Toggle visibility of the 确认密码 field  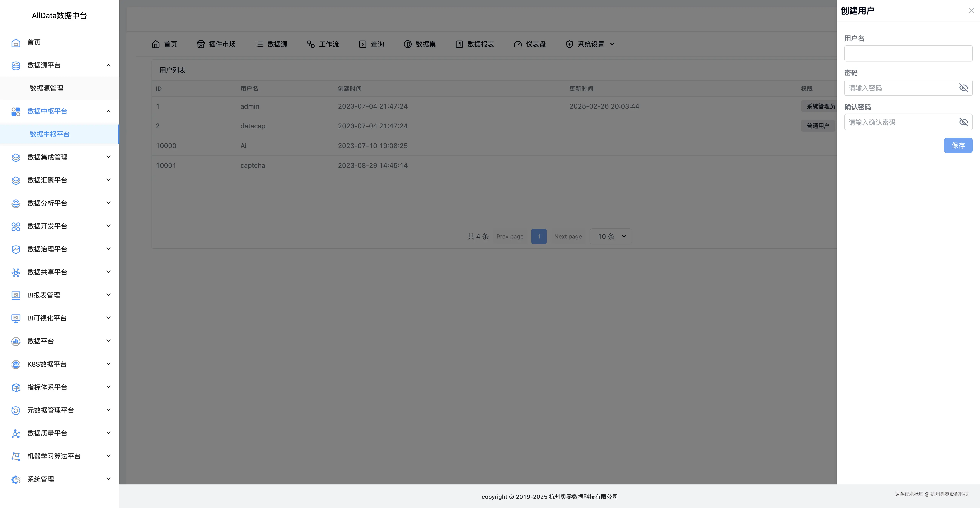tap(963, 122)
